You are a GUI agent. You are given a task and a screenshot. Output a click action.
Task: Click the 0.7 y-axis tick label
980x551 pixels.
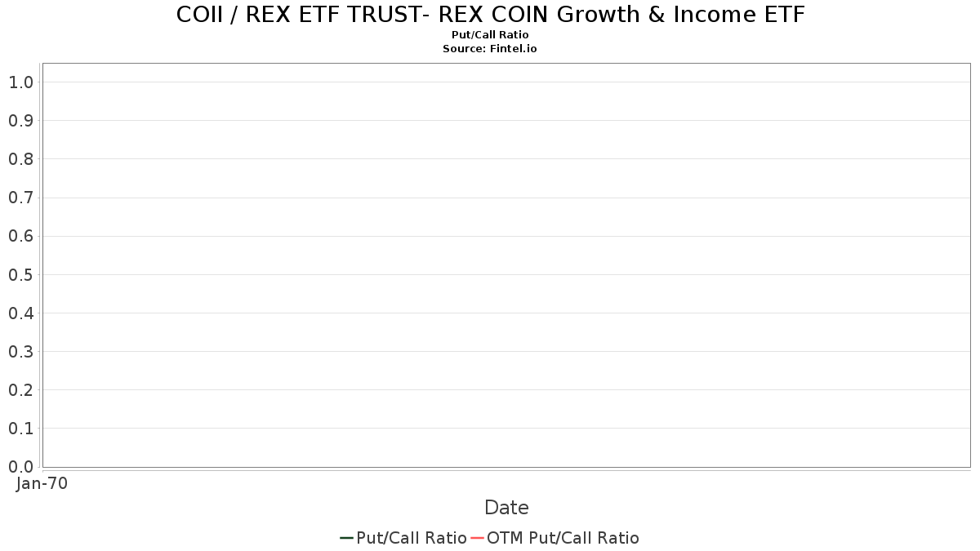tap(20, 198)
